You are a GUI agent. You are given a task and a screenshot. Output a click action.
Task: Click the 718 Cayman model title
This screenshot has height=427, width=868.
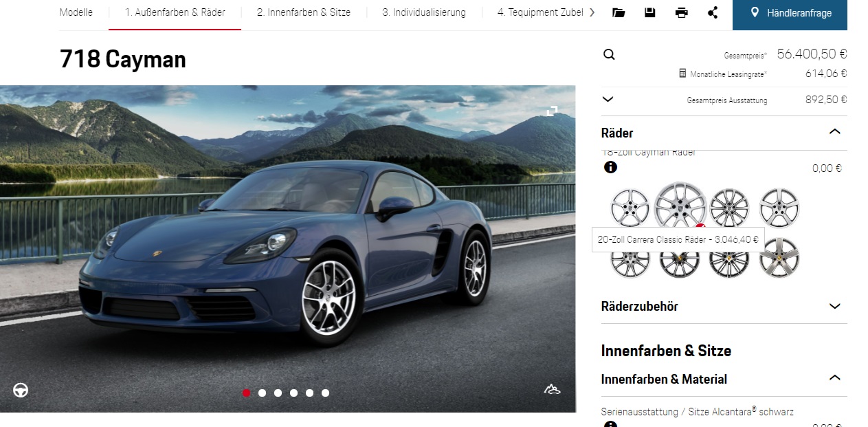[x=123, y=60]
